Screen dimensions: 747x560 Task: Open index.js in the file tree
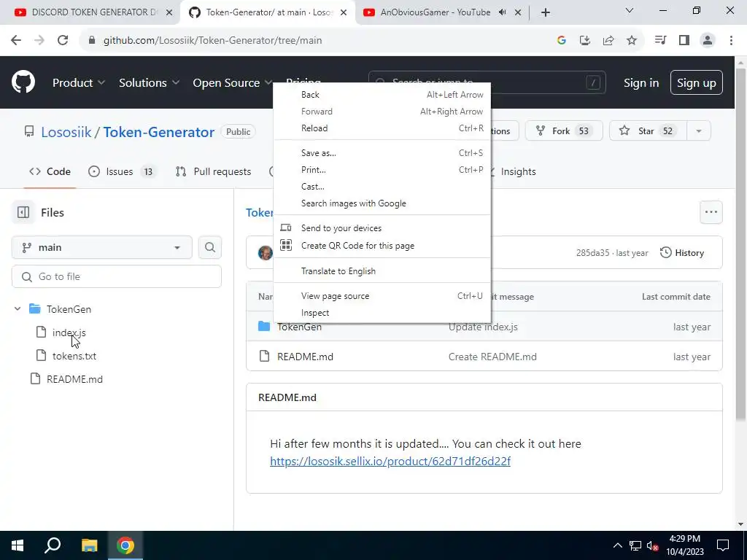(x=69, y=332)
